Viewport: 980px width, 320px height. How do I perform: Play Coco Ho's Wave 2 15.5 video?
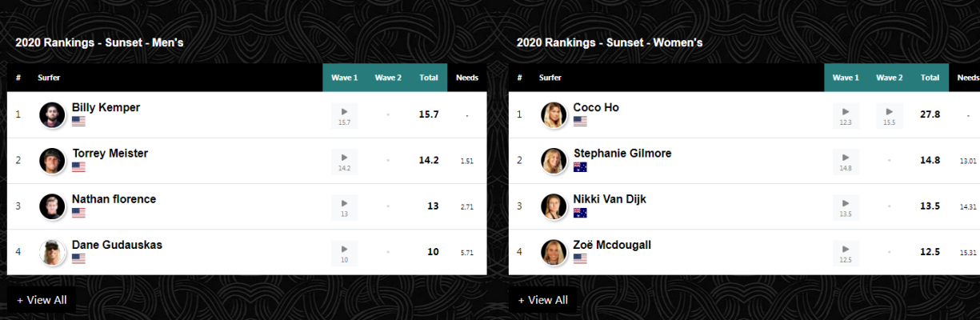tap(890, 116)
